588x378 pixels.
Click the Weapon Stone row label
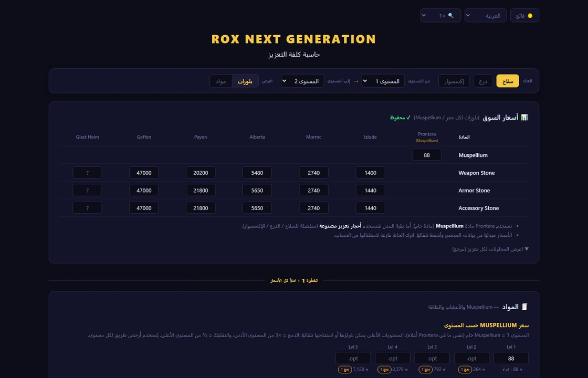pos(476,173)
